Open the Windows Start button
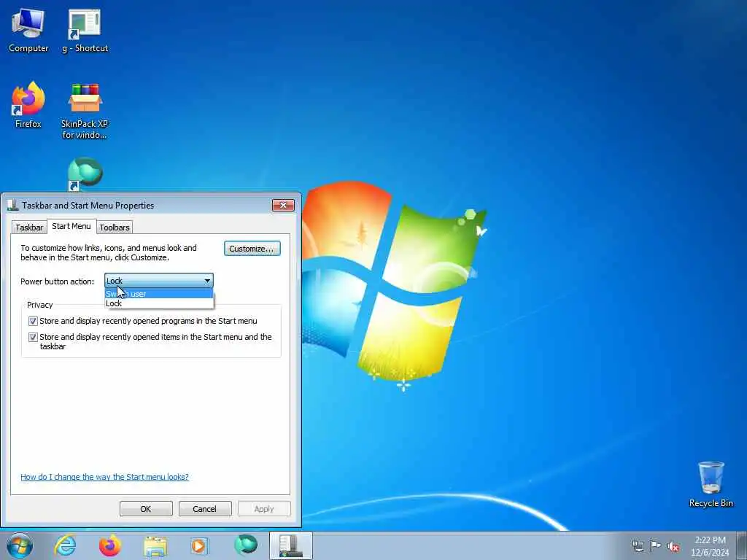Screen dimensions: 747x560 point(20,545)
